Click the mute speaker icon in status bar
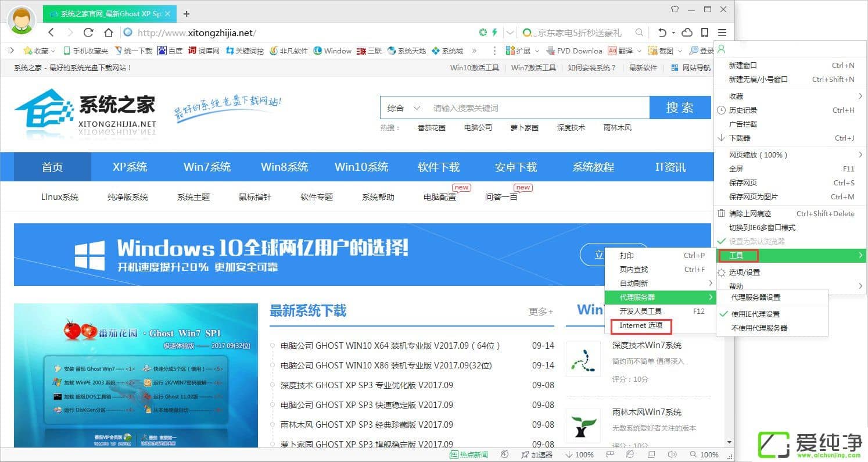The width and height of the screenshot is (868, 462). [x=672, y=454]
